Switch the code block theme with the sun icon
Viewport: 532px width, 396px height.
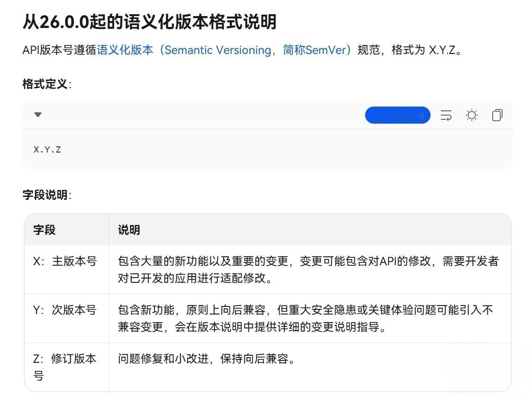[x=472, y=115]
